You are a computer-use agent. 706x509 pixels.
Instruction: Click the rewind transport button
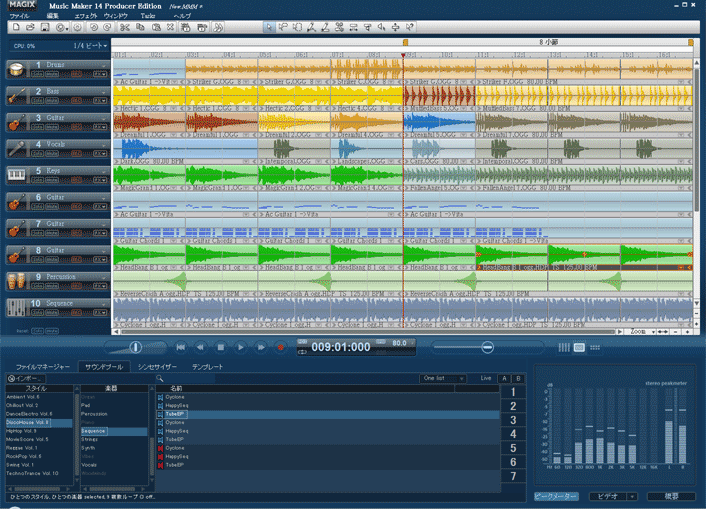click(x=200, y=347)
